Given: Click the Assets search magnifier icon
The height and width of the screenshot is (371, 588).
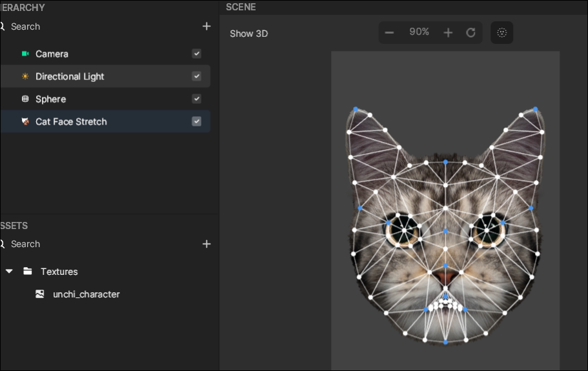Looking at the screenshot, I should pos(2,244).
